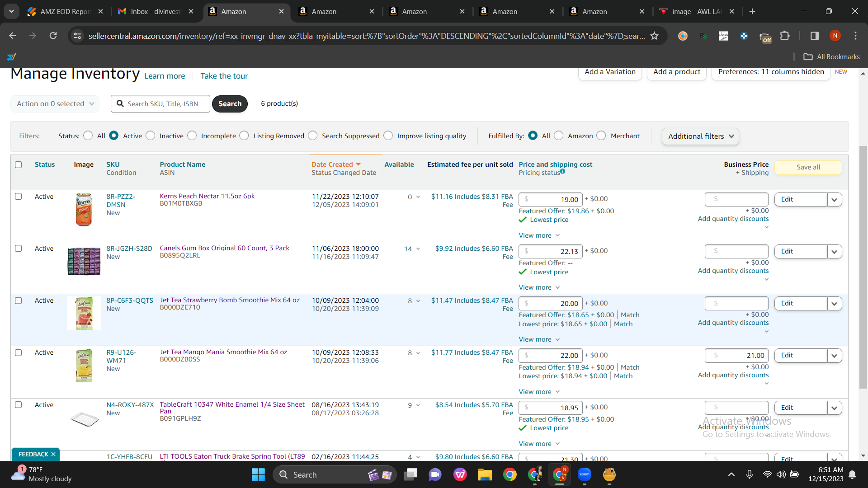868x488 pixels.
Task: Go back to the previous page
Action: click(x=12, y=36)
